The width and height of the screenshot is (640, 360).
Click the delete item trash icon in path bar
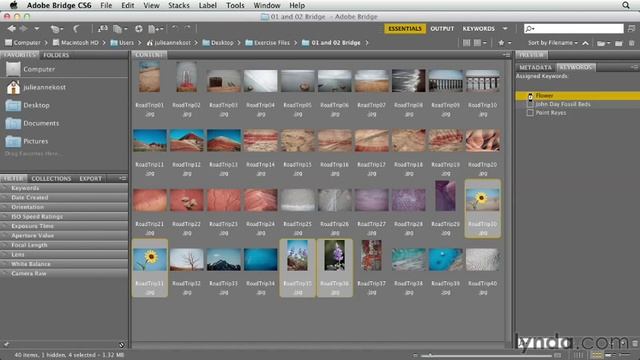point(631,43)
